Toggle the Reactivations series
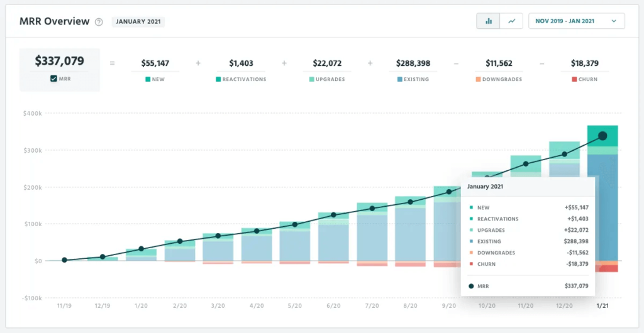644x333 pixels. tap(240, 80)
